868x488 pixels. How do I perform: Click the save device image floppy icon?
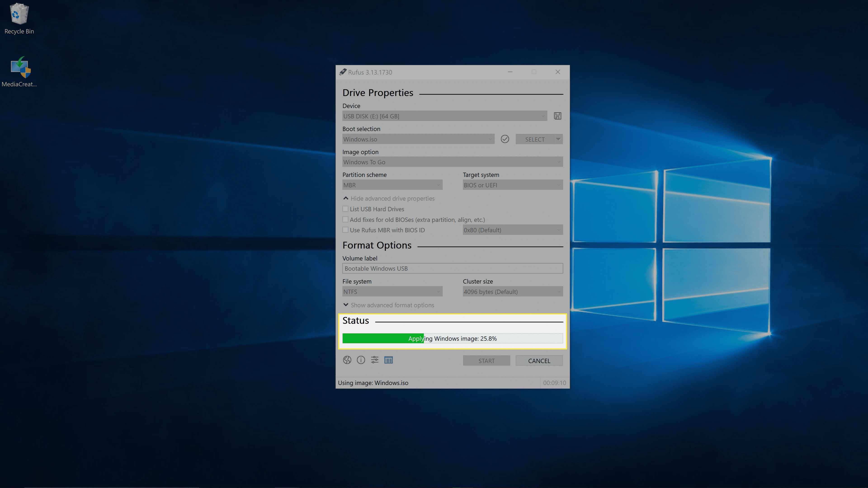point(557,116)
